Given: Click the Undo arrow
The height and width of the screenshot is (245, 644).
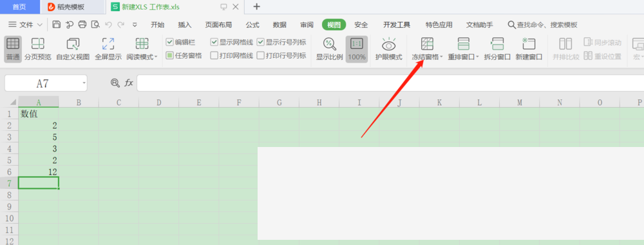Looking at the screenshot, I should coord(108,24).
